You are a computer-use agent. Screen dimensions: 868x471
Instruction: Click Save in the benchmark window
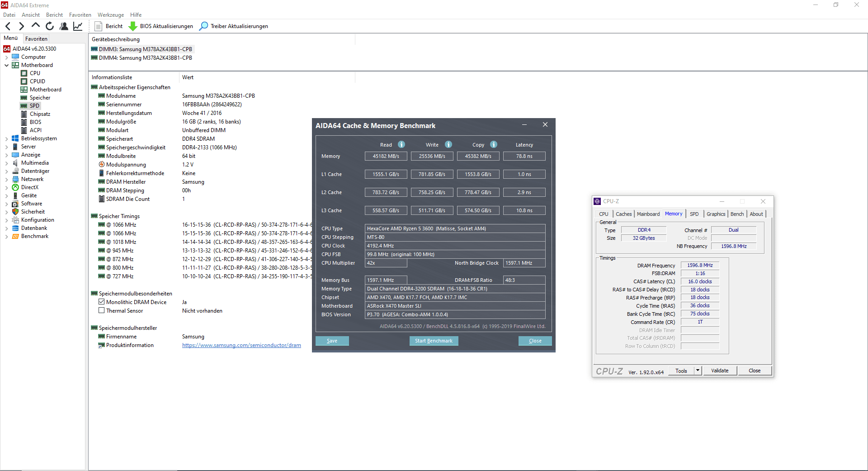pyautogui.click(x=332, y=341)
